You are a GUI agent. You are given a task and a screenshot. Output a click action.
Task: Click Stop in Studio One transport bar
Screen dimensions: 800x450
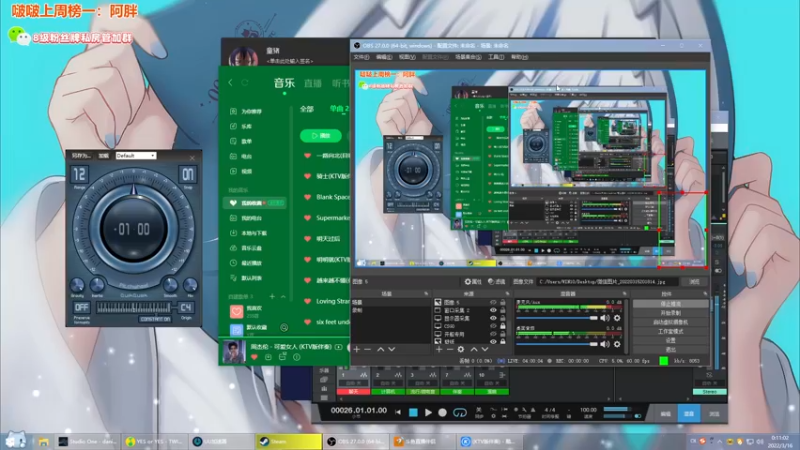(x=413, y=412)
